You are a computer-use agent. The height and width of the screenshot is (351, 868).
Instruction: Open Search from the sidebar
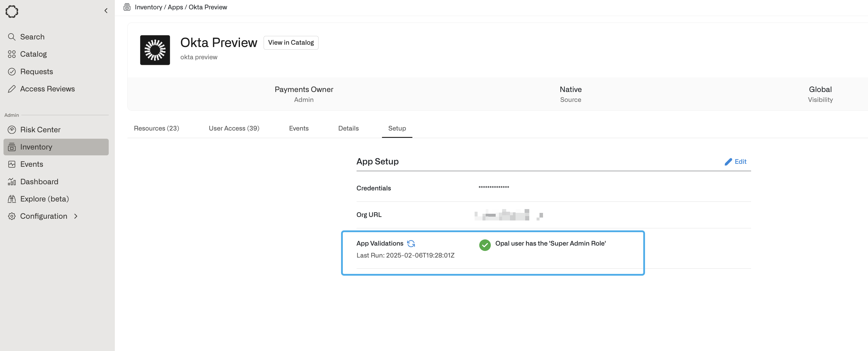(32, 37)
